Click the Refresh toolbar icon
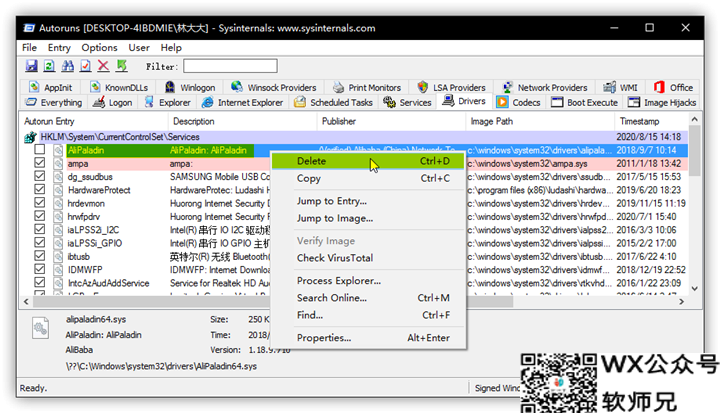Screen dimensions: 720x413 [x=49, y=66]
